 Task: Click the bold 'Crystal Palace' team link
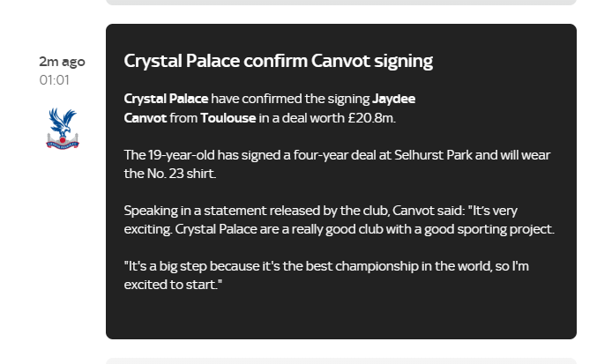(166, 99)
